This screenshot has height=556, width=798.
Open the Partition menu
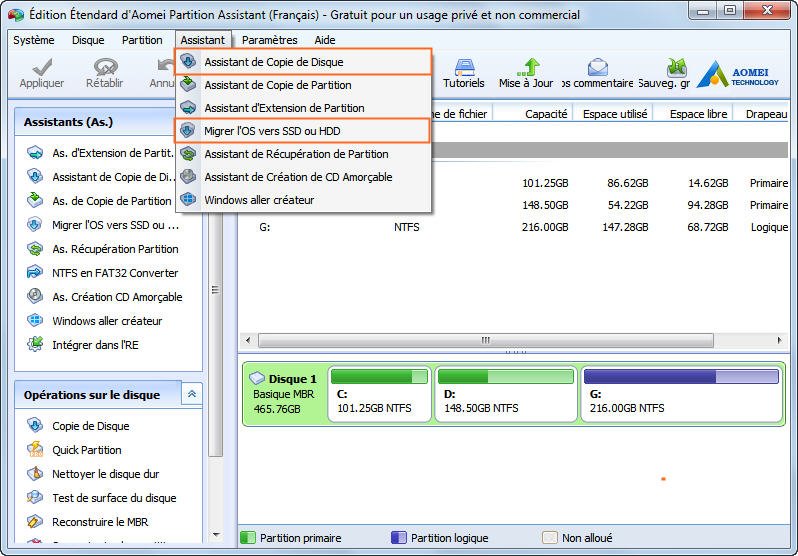pos(142,40)
